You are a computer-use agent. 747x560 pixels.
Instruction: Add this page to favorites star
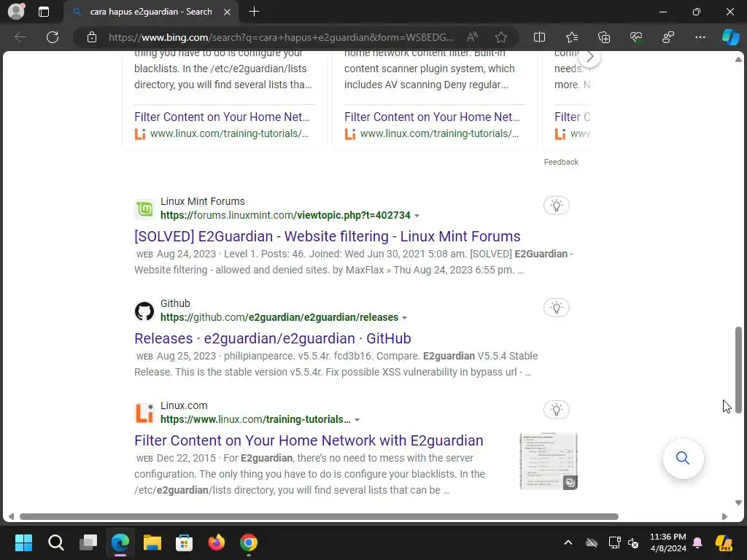(x=500, y=37)
